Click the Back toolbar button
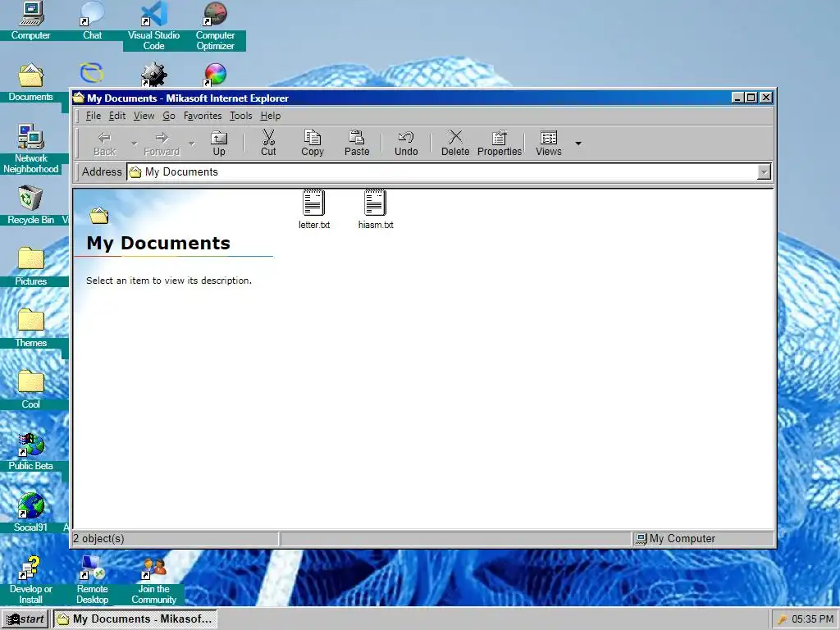The image size is (840, 630). click(x=104, y=144)
